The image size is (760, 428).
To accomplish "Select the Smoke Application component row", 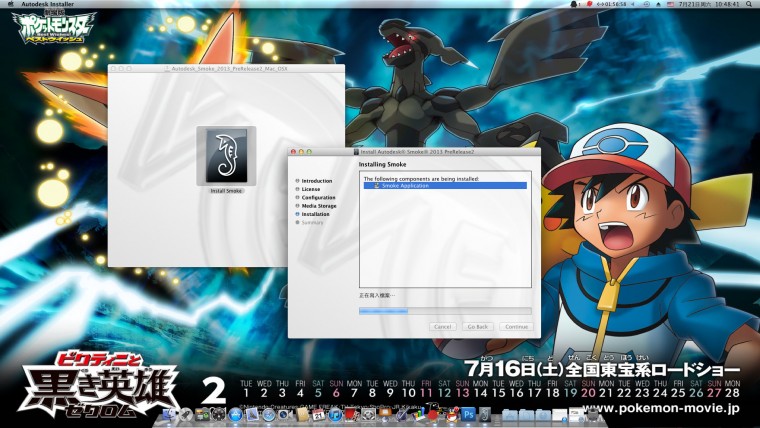I will tap(445, 186).
